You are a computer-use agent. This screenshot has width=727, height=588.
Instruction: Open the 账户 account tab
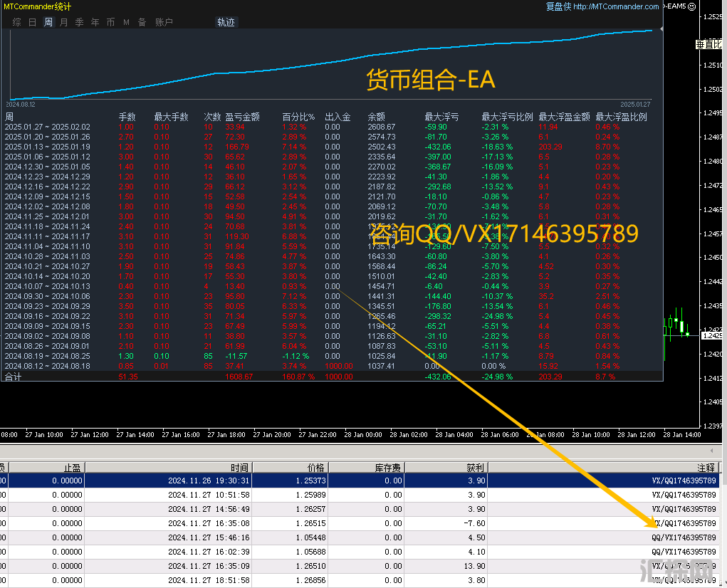pos(164,22)
